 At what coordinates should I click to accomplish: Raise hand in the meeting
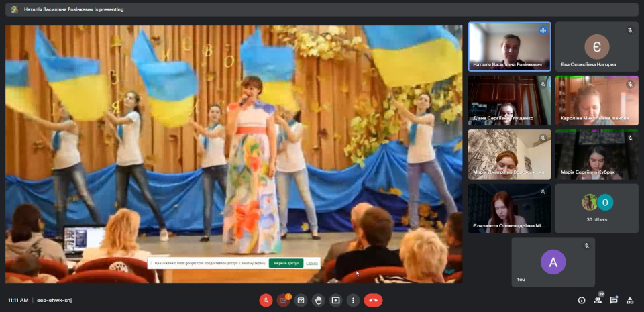click(318, 300)
